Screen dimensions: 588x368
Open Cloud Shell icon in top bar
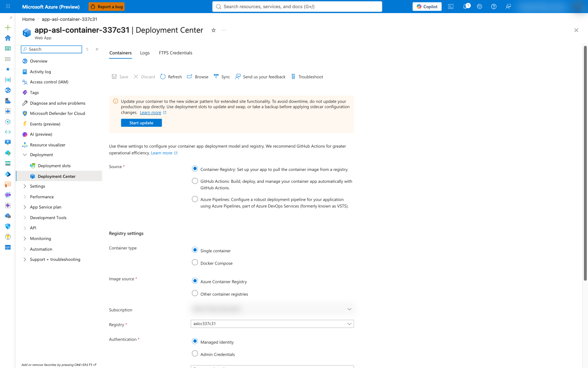[451, 7]
